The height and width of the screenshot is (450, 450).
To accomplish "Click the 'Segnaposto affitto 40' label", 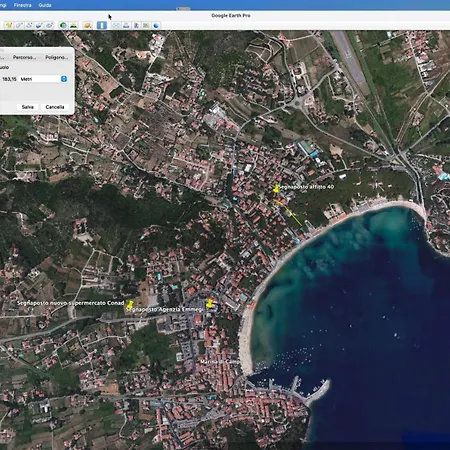I will (x=306, y=187).
